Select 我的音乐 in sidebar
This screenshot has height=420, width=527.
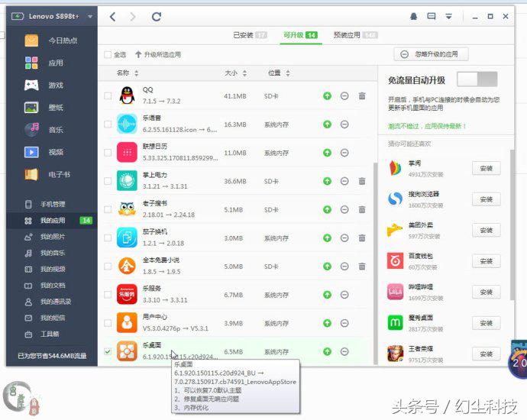[52, 253]
